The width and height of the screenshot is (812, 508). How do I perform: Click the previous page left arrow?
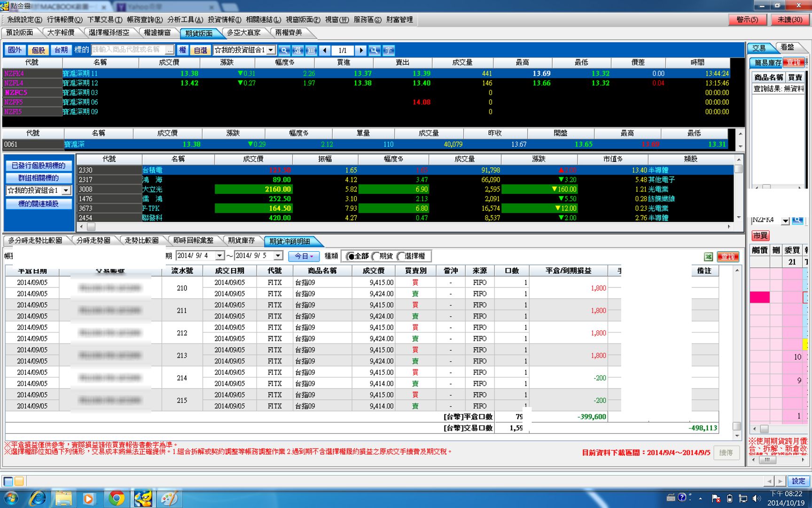[325, 50]
